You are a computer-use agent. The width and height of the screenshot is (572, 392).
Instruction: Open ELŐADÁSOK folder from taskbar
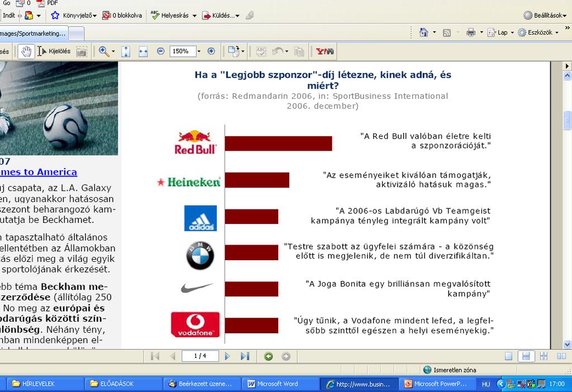point(123,384)
